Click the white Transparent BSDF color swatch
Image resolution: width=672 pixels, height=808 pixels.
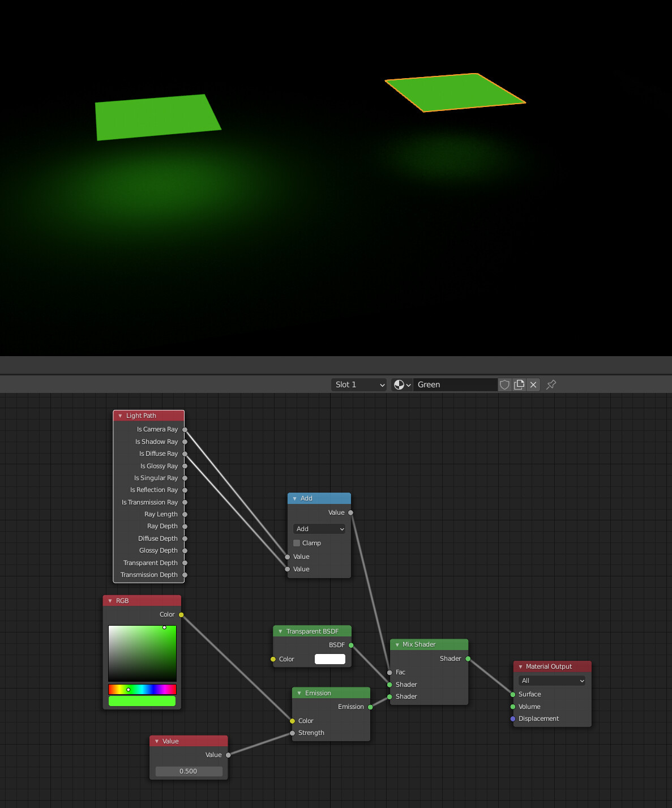(x=329, y=659)
